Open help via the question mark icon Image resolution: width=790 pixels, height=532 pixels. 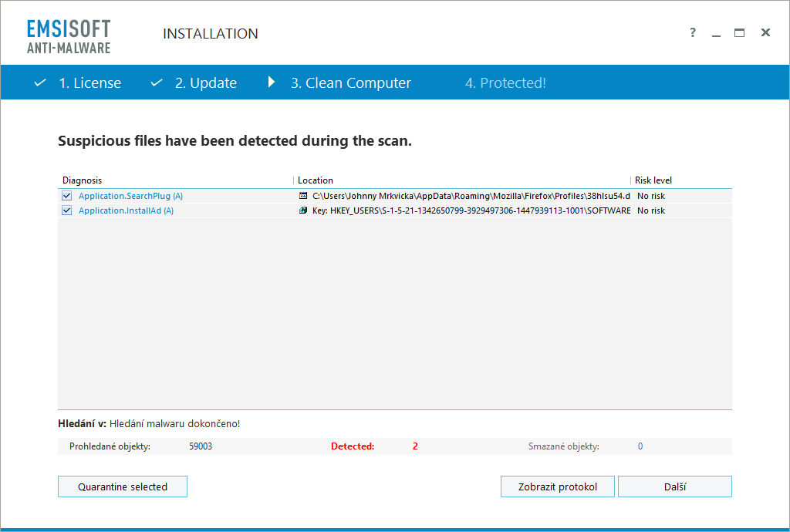point(693,32)
